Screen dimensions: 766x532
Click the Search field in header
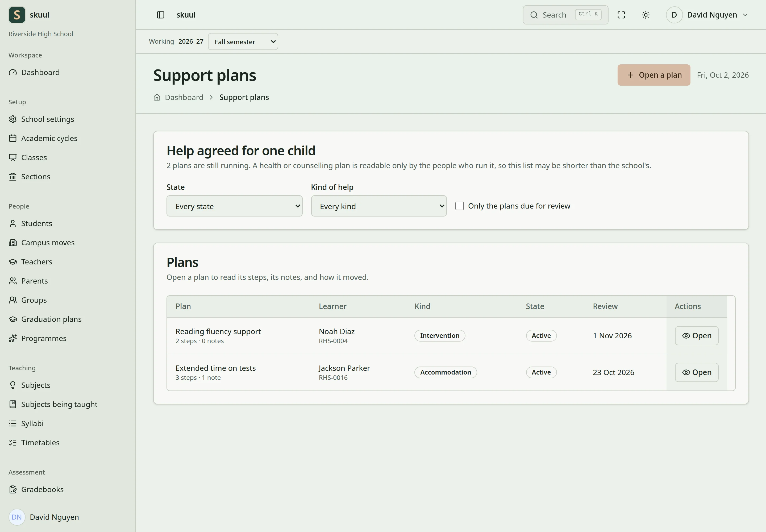[x=566, y=15]
